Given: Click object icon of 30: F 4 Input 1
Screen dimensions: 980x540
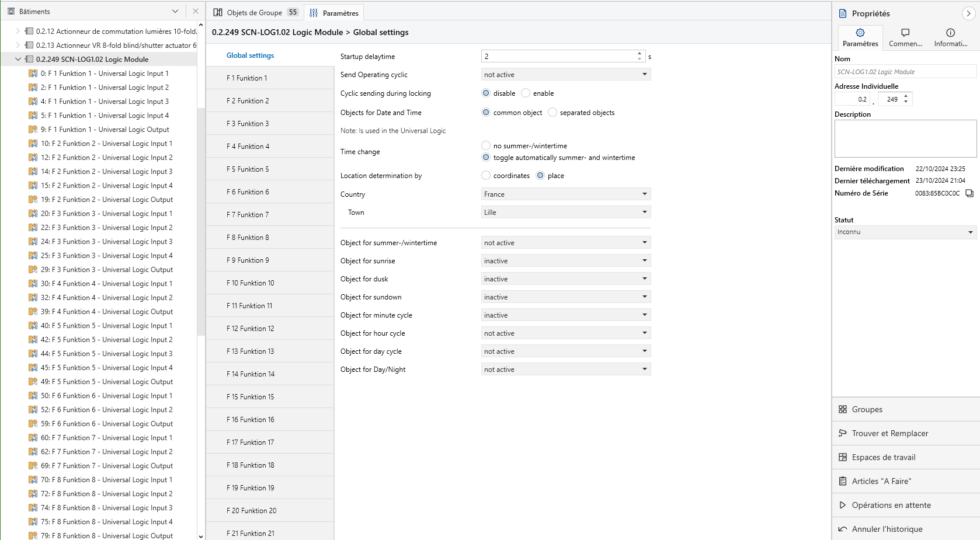Looking at the screenshot, I should pos(33,283).
